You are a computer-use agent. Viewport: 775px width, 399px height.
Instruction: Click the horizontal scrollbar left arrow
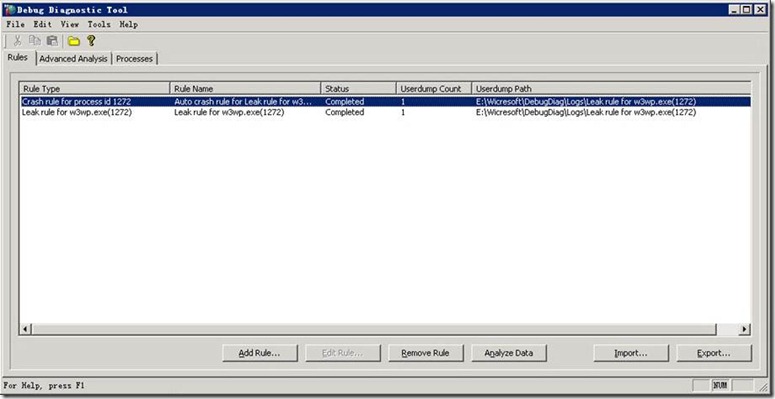(26, 329)
